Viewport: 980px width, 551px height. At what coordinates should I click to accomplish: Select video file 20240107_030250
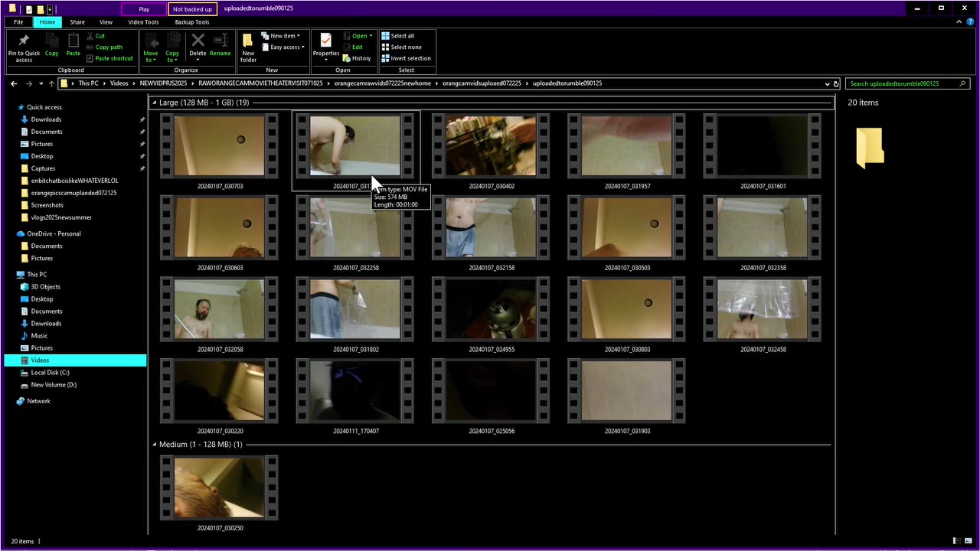click(220, 494)
